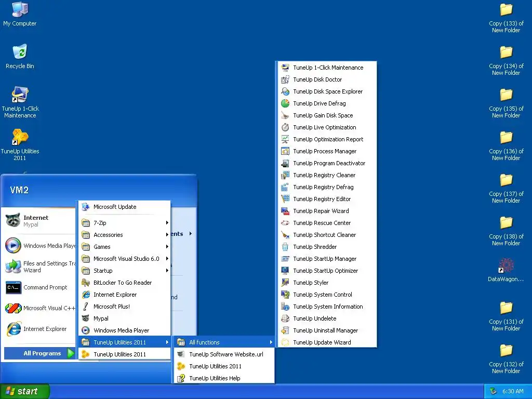Select Copy (133) of New Folder
Viewport: 532px width, 399px height.
506,18
